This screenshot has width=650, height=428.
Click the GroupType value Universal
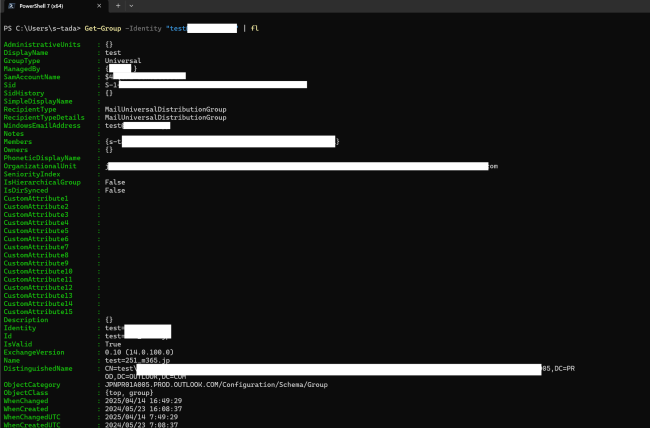pos(123,60)
